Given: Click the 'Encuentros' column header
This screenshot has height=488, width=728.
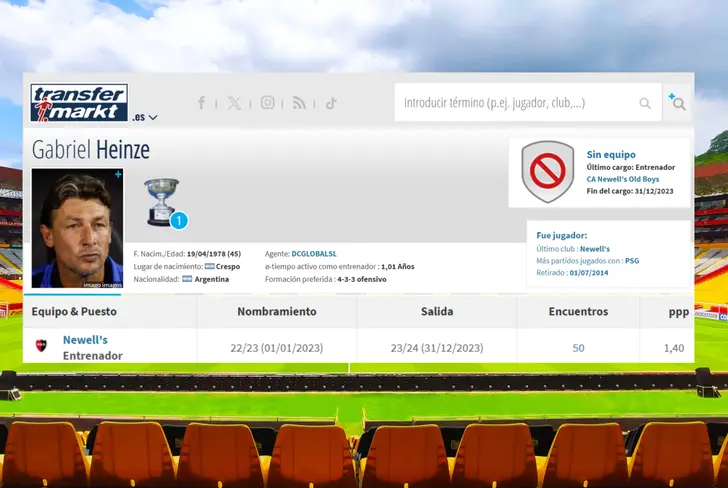Looking at the screenshot, I should [578, 312].
